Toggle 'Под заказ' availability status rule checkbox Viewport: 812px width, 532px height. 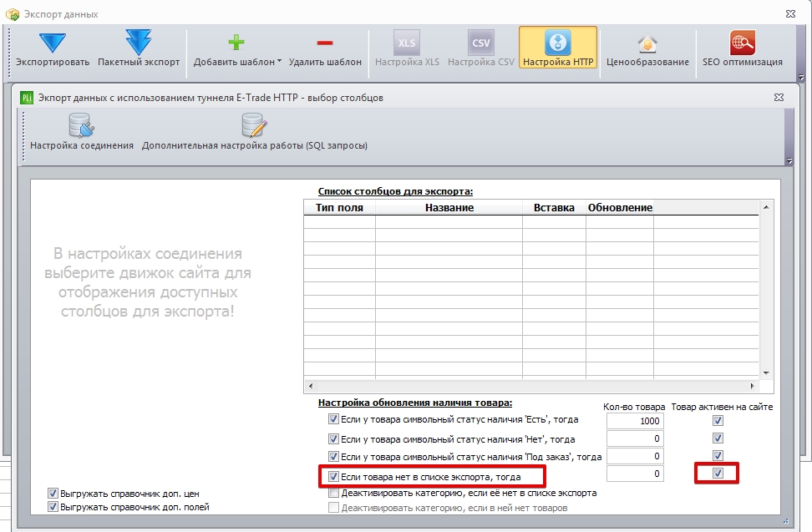pyautogui.click(x=333, y=457)
